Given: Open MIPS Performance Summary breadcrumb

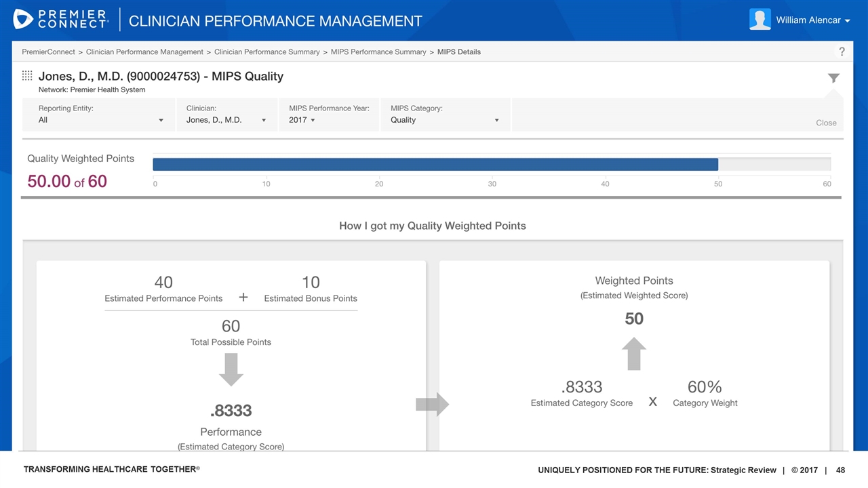Looking at the screenshot, I should (378, 52).
